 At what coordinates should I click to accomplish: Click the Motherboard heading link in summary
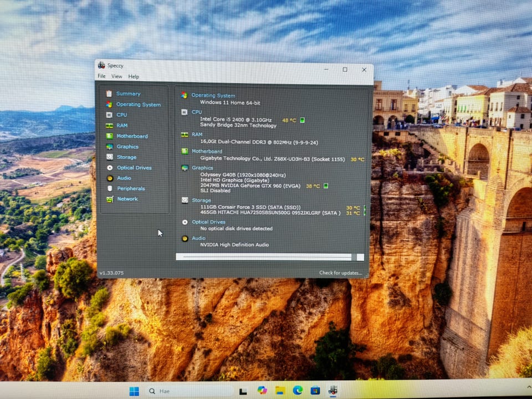click(207, 151)
